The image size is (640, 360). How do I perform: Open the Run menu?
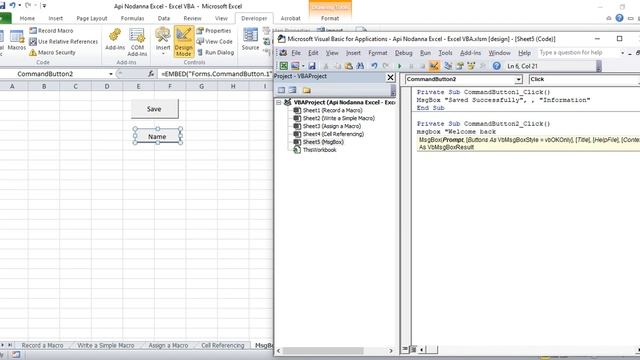(425, 53)
